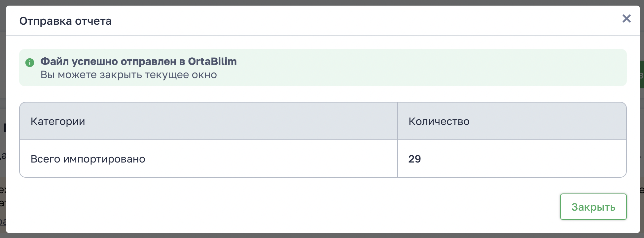Click the divider between the table columns
The width and height of the screenshot is (644, 238).
coord(398,140)
